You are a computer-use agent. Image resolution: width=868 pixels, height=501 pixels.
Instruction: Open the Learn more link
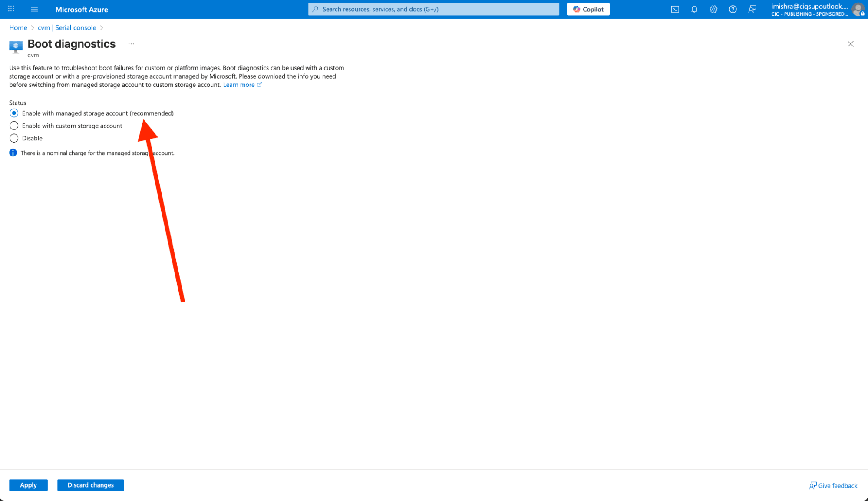(239, 85)
